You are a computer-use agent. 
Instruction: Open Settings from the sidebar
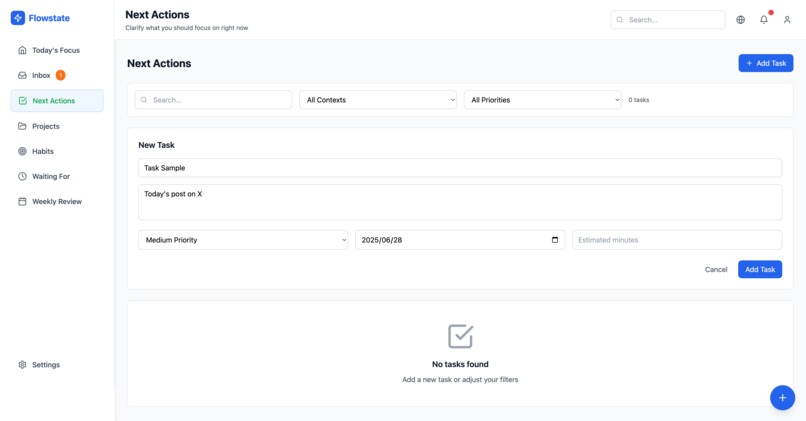pyautogui.click(x=57, y=364)
